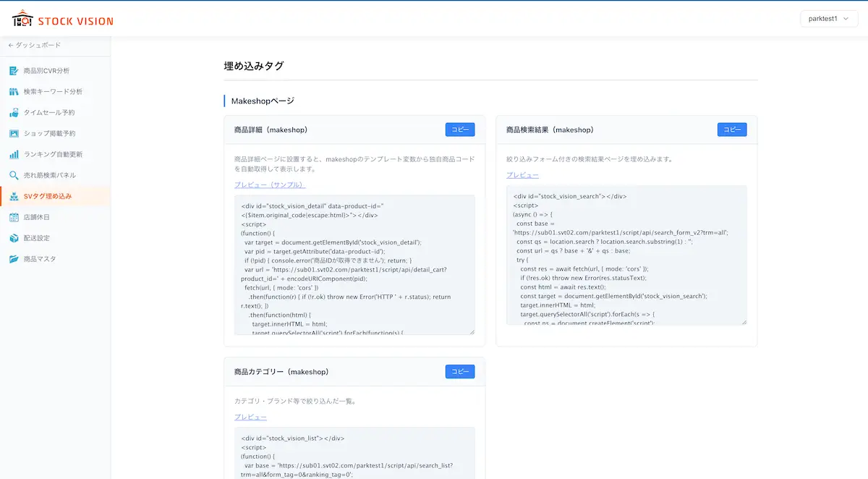Open プレビュー link under 商品検索結果
This screenshot has width=868, height=479.
522,175
